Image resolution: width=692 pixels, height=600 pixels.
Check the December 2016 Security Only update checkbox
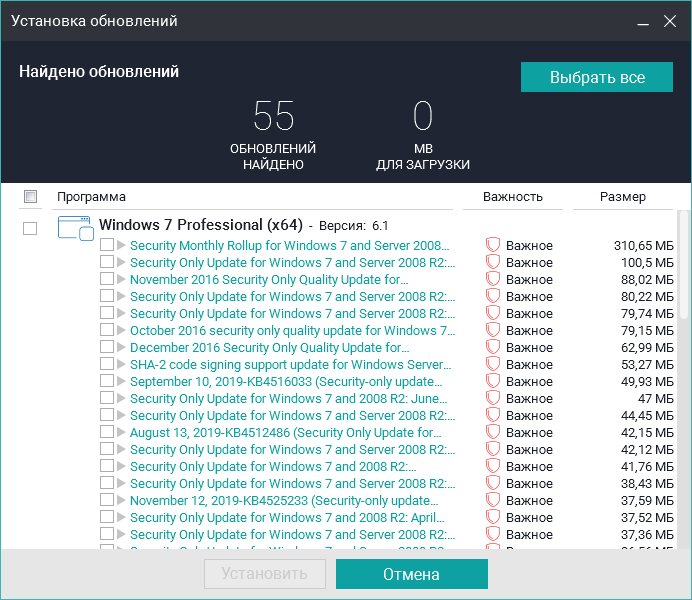[x=107, y=346]
